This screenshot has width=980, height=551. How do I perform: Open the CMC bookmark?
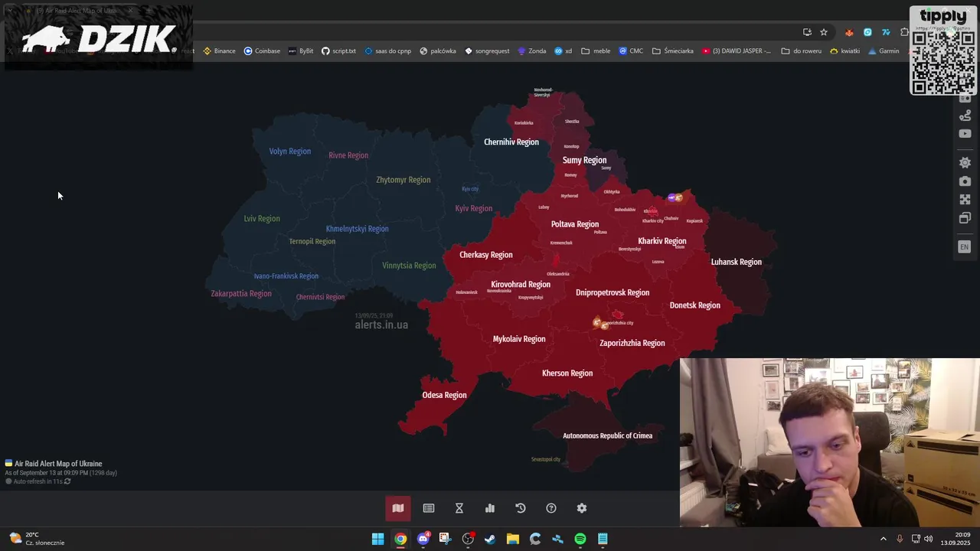pyautogui.click(x=631, y=51)
